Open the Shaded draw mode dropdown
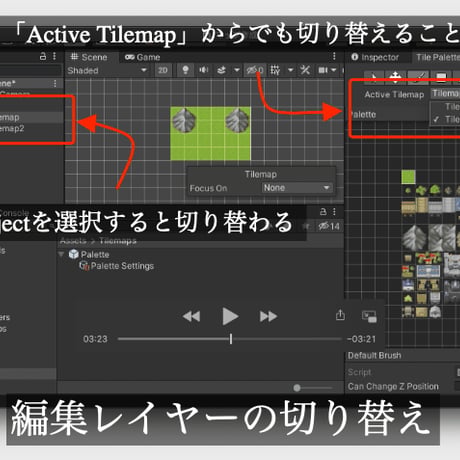This screenshot has height=460, width=460. pos(107,70)
